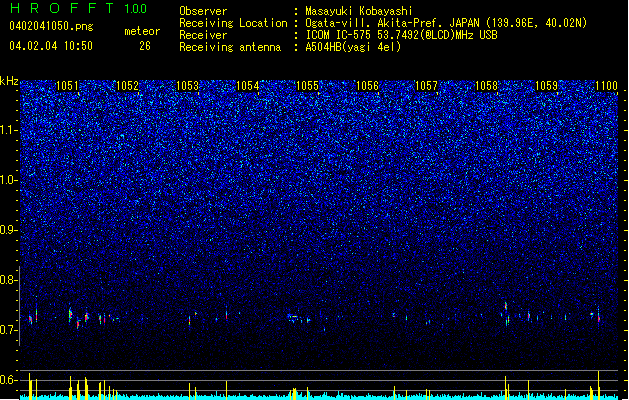Click the A504HB(yagi 4el) antenna text
629x400 pixels.
353,47
